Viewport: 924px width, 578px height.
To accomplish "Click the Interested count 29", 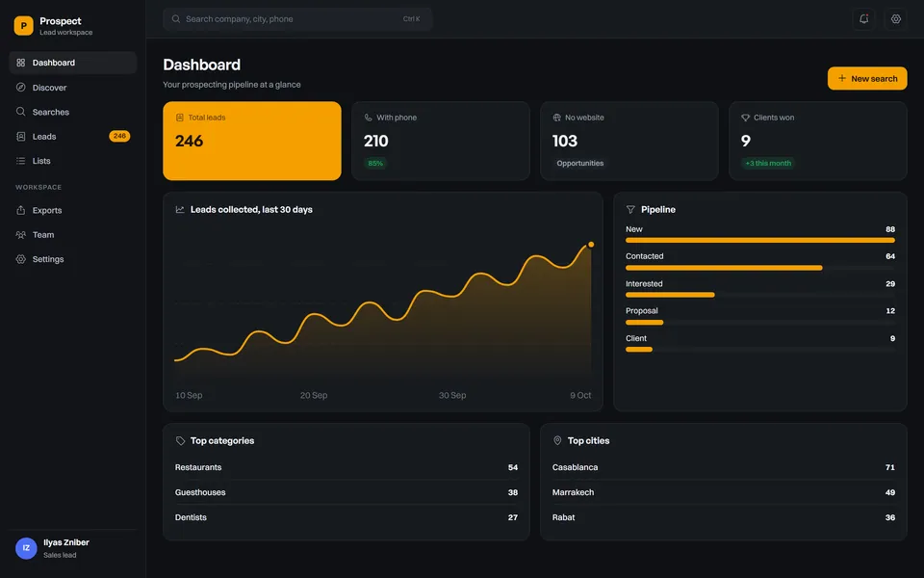I will [890, 283].
